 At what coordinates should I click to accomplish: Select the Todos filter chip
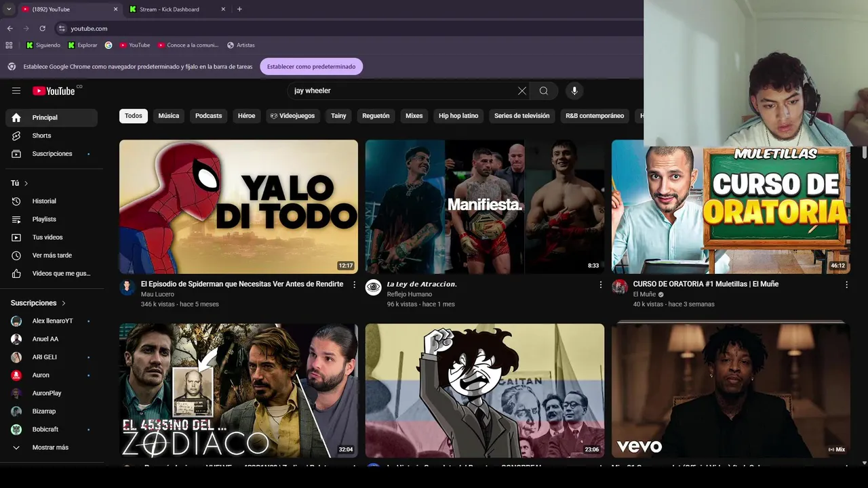pos(134,116)
